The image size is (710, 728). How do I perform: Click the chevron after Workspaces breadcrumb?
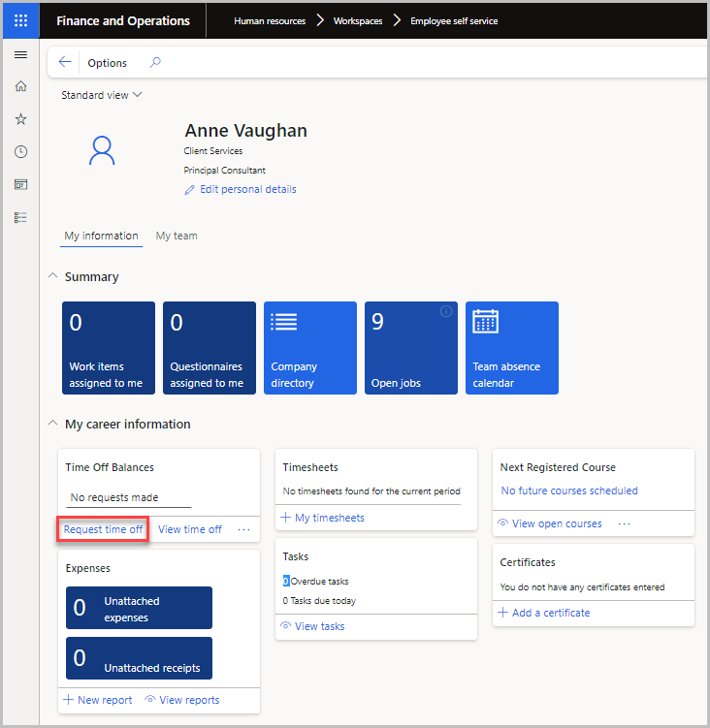397,20
